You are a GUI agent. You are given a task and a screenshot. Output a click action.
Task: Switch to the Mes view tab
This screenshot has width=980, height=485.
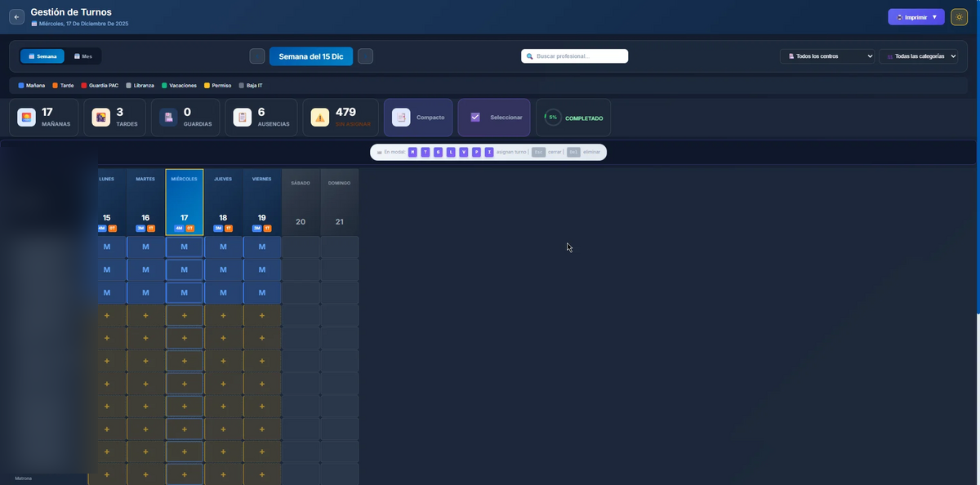click(83, 56)
